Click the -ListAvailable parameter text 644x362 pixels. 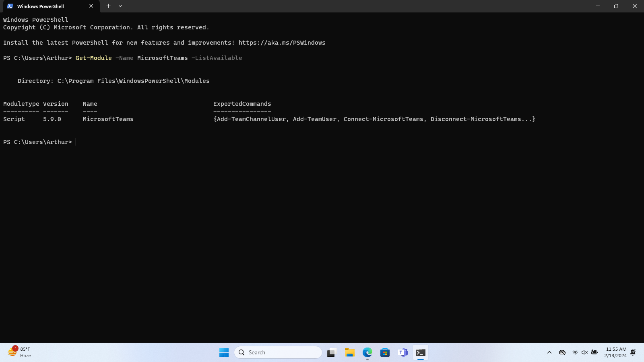pos(217,58)
